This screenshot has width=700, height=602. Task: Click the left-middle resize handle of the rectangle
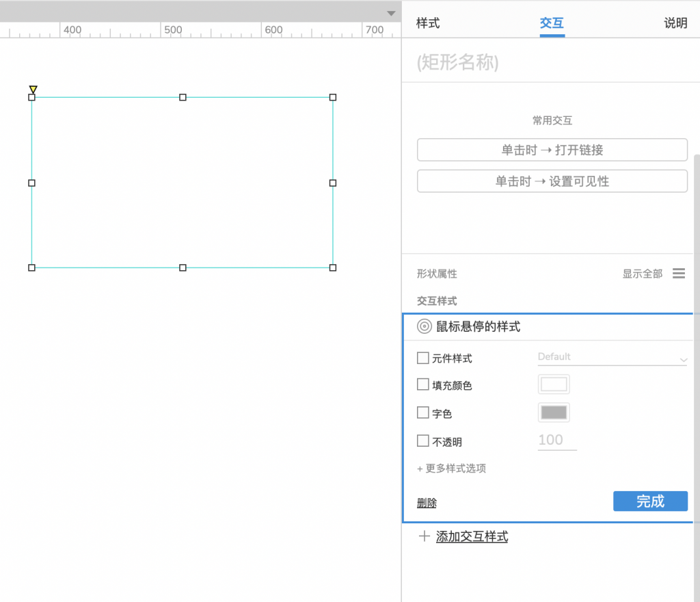[x=31, y=183]
